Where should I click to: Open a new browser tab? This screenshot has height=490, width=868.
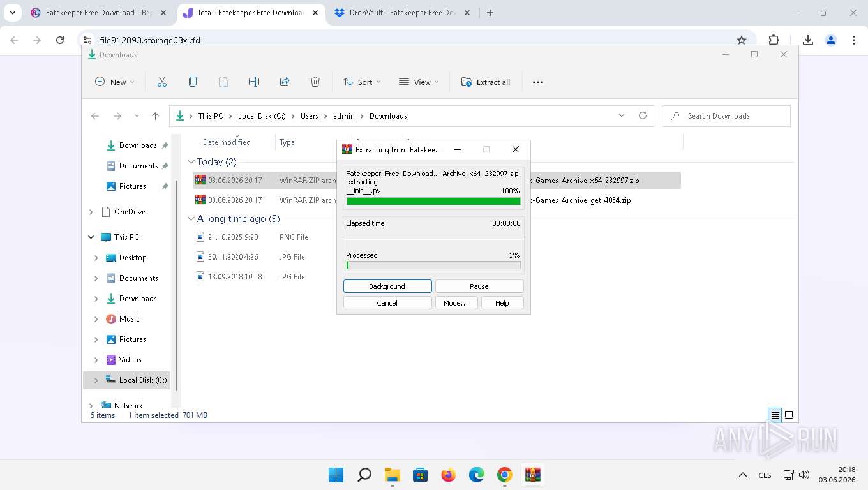(490, 13)
